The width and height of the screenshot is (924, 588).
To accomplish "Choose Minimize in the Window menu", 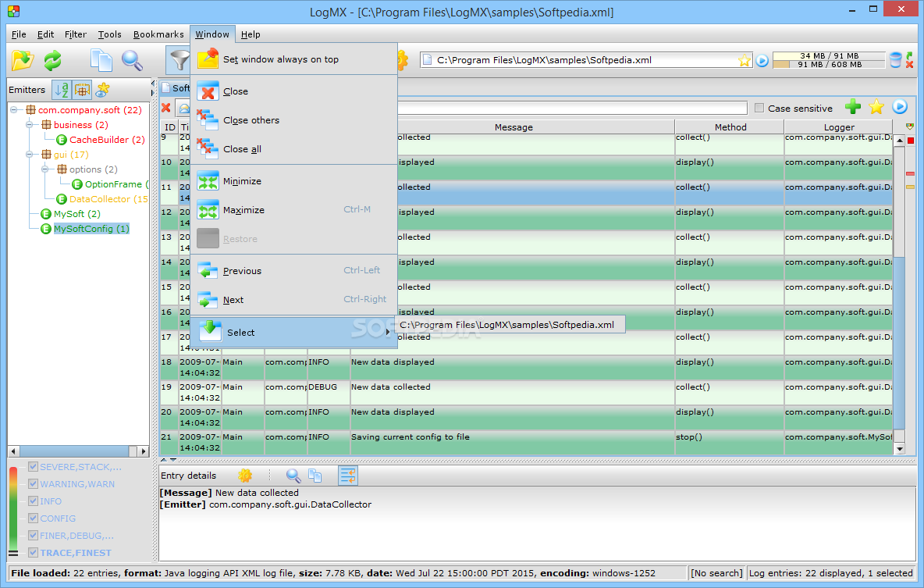I will tap(293, 181).
